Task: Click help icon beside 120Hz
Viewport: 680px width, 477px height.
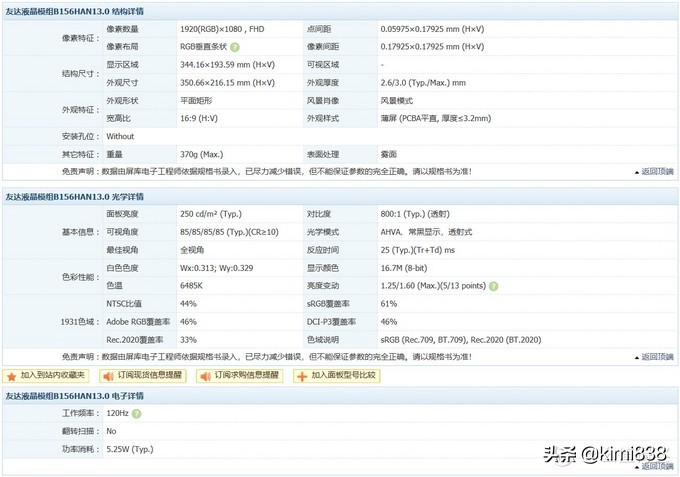Action: [x=136, y=414]
